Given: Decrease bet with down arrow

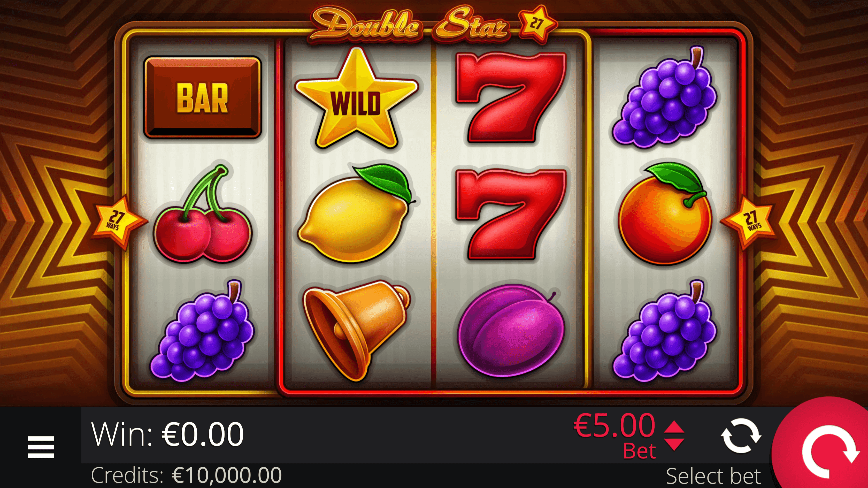Looking at the screenshot, I should [x=674, y=445].
